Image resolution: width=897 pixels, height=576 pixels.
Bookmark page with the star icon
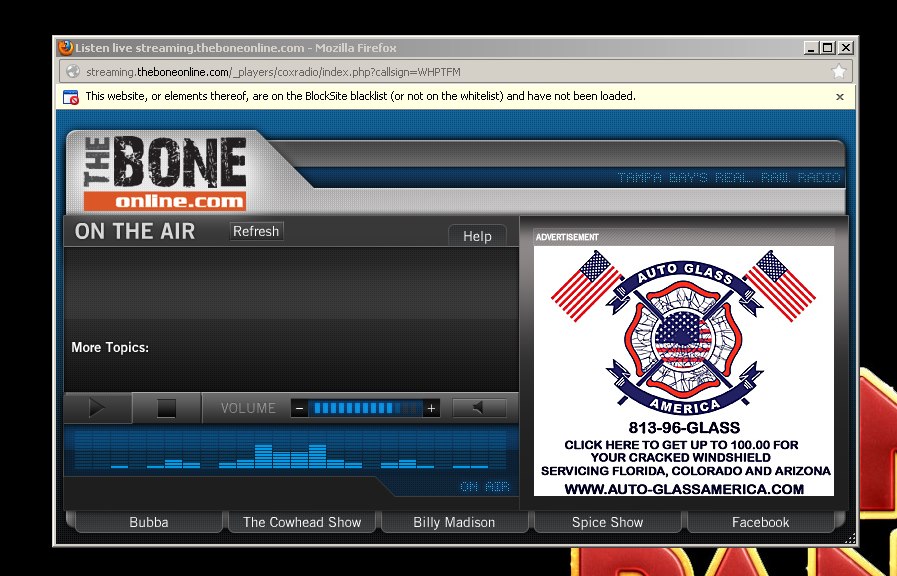(x=839, y=71)
